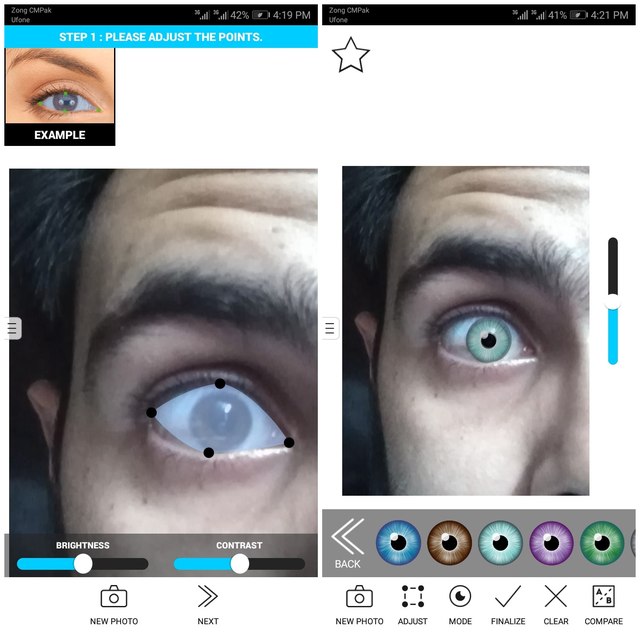
Task: Select the right corner eye control point
Action: (x=289, y=442)
